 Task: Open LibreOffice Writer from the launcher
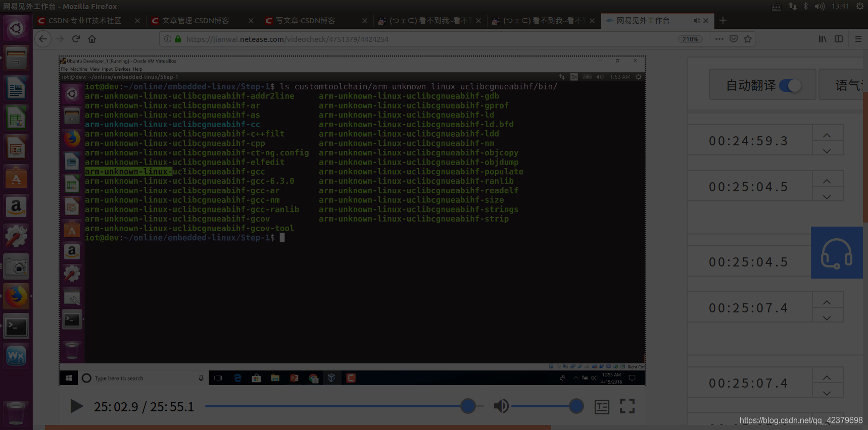[16, 89]
